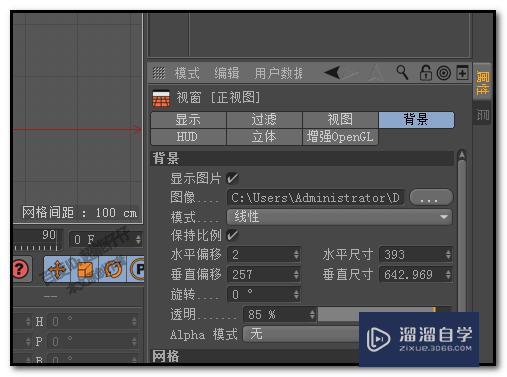The height and width of the screenshot is (377, 507).
Task: Click the 水平偏移 stepper arrows
Action: point(296,255)
